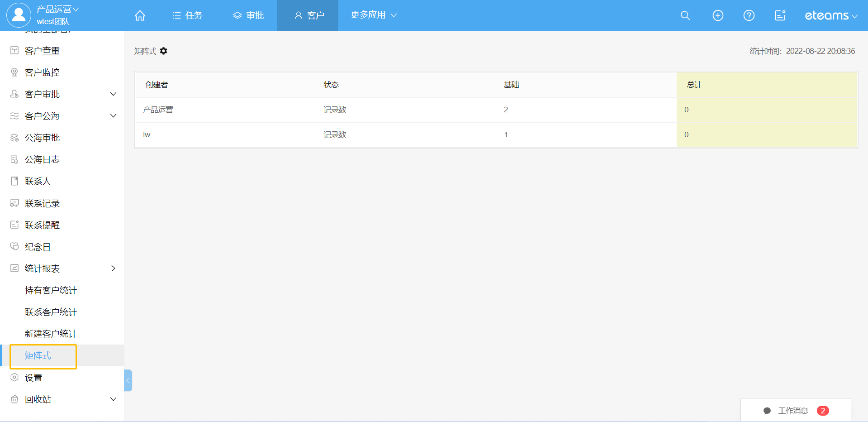Click the notes icon beside eteams

(x=780, y=15)
